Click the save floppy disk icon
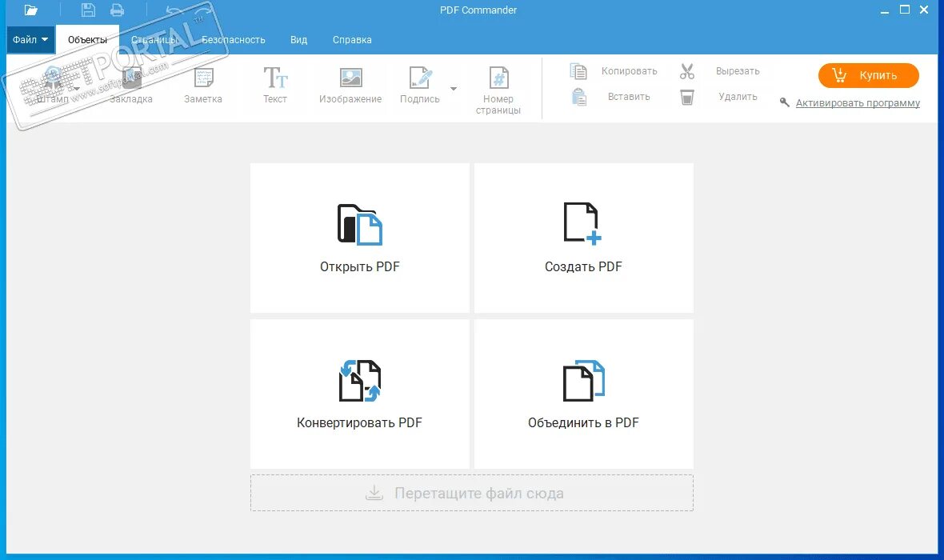 88,10
